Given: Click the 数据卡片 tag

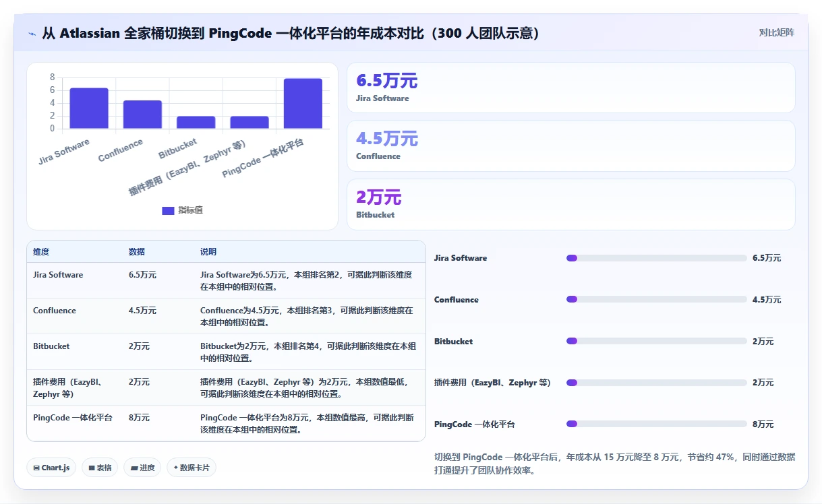Looking at the screenshot, I should tap(192, 468).
